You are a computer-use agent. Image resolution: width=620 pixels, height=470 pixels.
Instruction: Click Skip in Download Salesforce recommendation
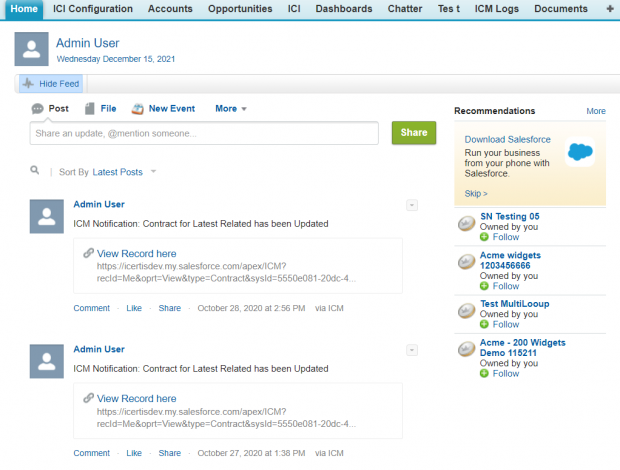476,193
